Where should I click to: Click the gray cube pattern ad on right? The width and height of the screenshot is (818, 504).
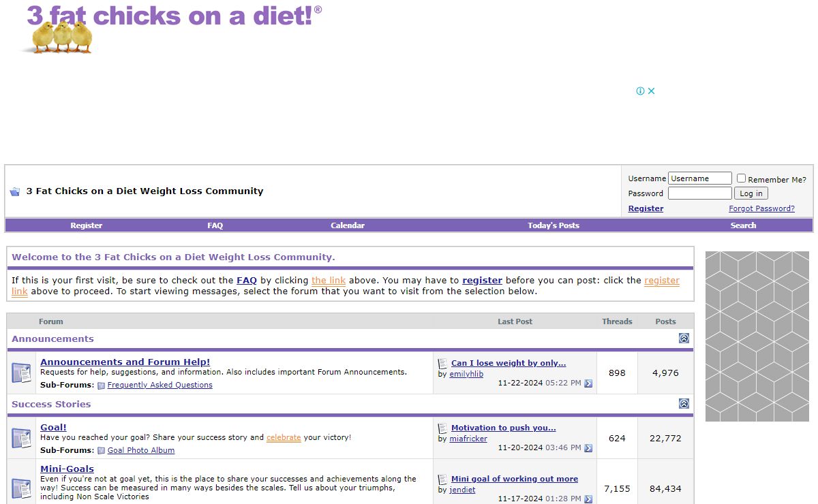pyautogui.click(x=757, y=336)
